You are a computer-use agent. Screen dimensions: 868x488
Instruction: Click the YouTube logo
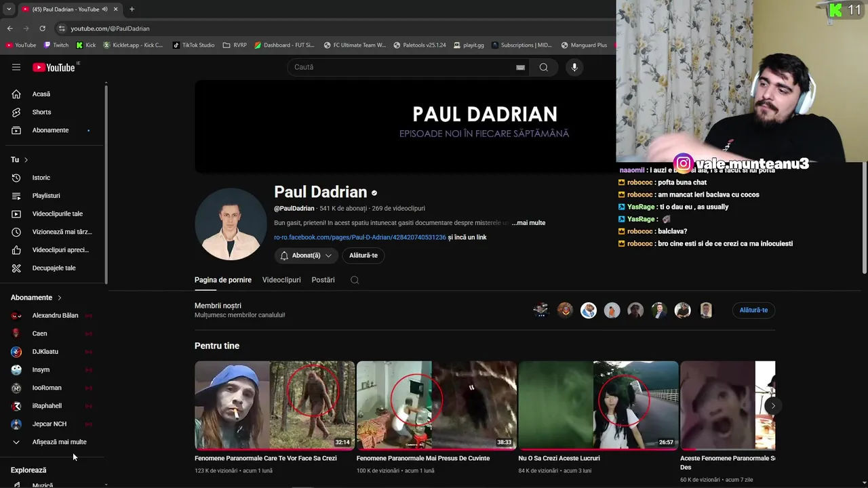(54, 67)
